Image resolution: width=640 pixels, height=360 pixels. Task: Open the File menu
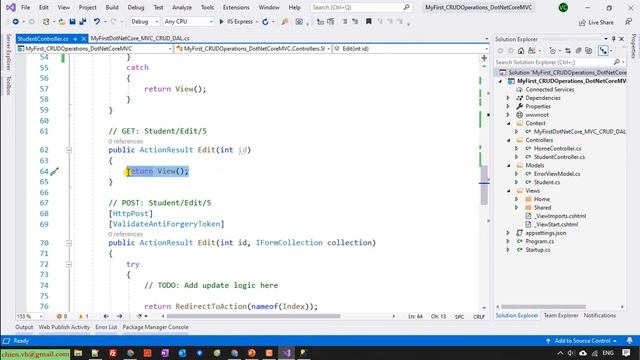(x=25, y=7)
